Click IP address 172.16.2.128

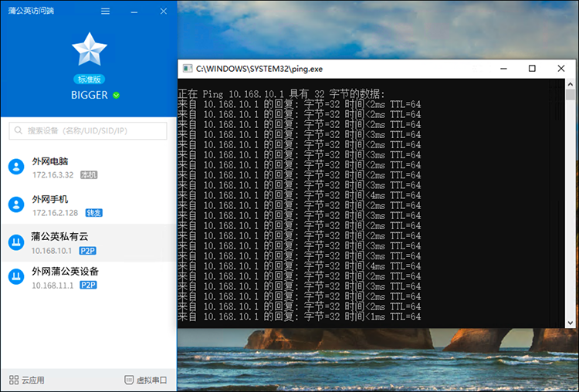55,213
